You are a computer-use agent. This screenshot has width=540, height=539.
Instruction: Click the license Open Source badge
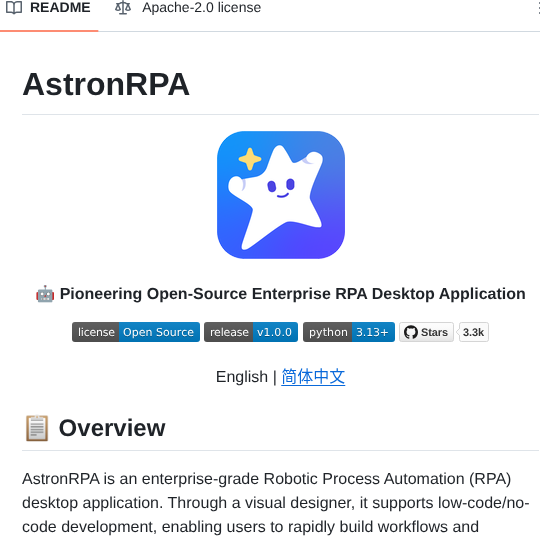click(136, 332)
